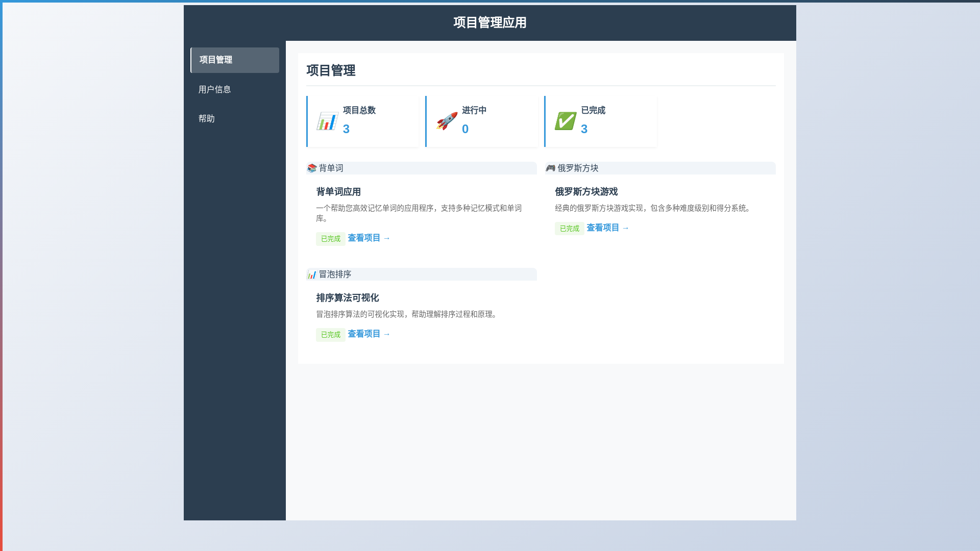This screenshot has width=980, height=551.
Task: Click the rocket icon in 进行中 card
Action: tap(447, 121)
